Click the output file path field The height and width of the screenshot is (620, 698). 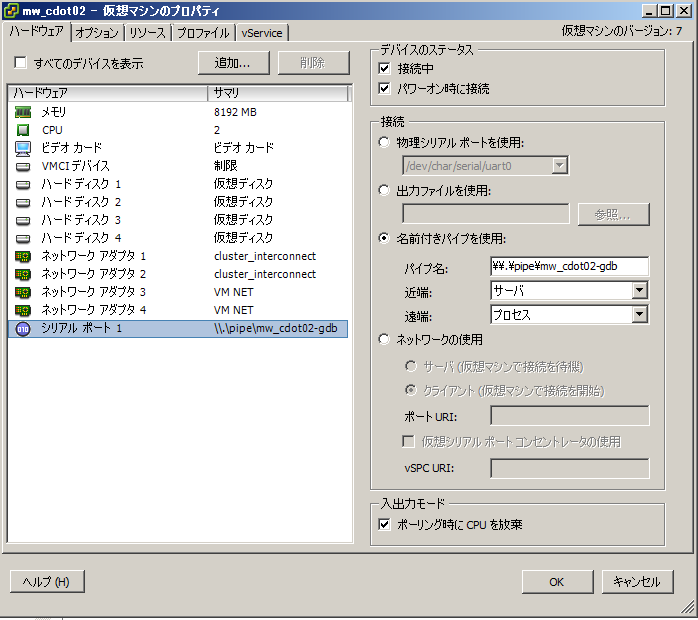point(486,214)
